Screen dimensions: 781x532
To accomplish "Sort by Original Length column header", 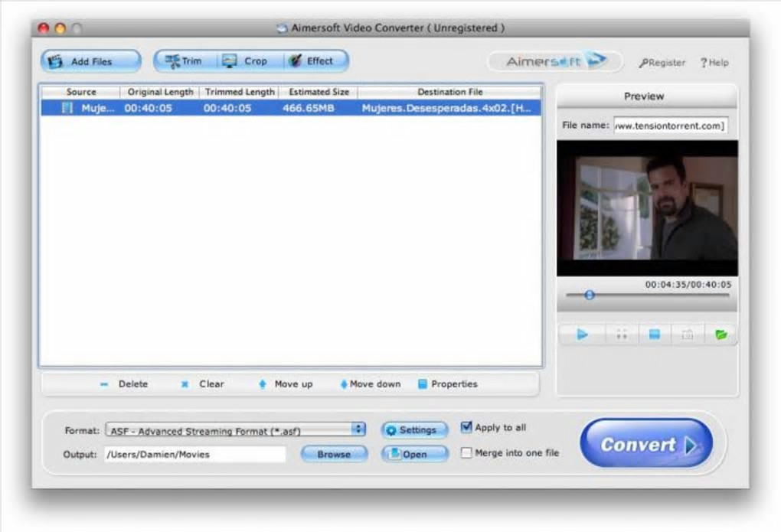I will [160, 92].
